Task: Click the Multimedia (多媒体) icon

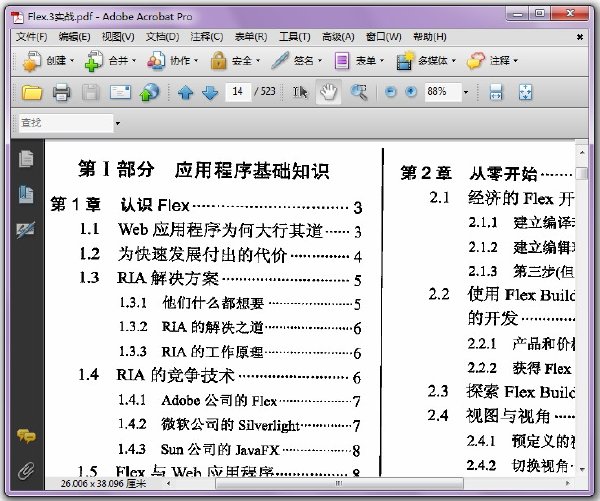Action: tap(405, 61)
